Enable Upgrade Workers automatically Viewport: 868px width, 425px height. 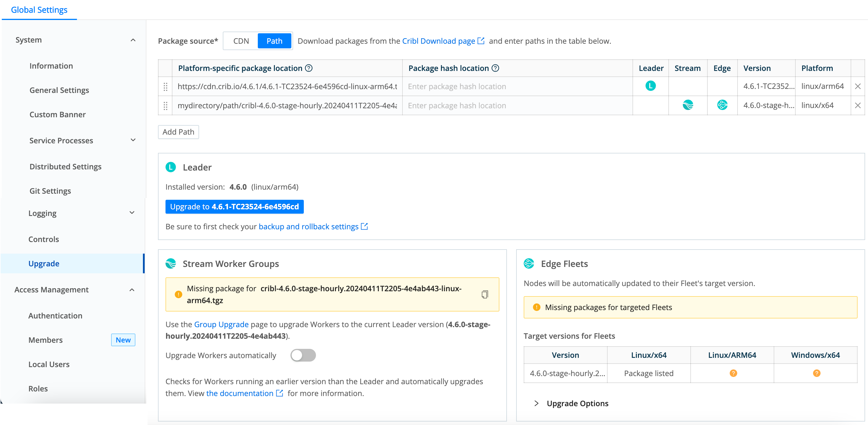click(303, 355)
